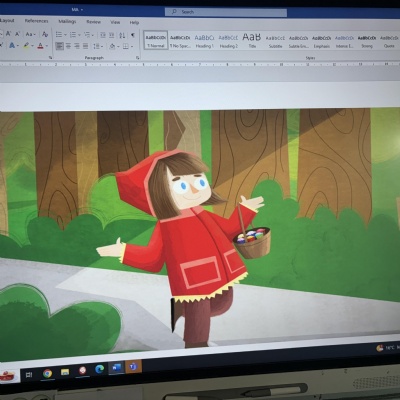400x400 pixels.
Task: Open the Mailings tab
Action: click(x=67, y=21)
